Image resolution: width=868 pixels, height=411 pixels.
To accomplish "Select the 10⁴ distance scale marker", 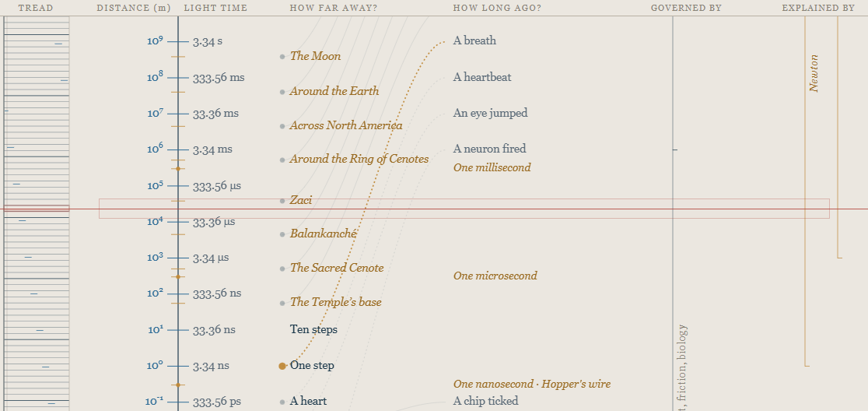I will (x=155, y=221).
